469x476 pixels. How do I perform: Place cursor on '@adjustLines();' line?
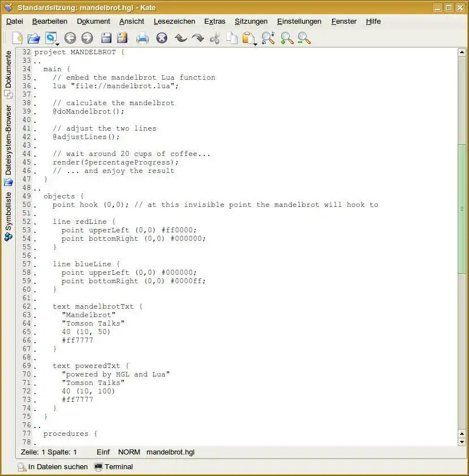tap(86, 137)
